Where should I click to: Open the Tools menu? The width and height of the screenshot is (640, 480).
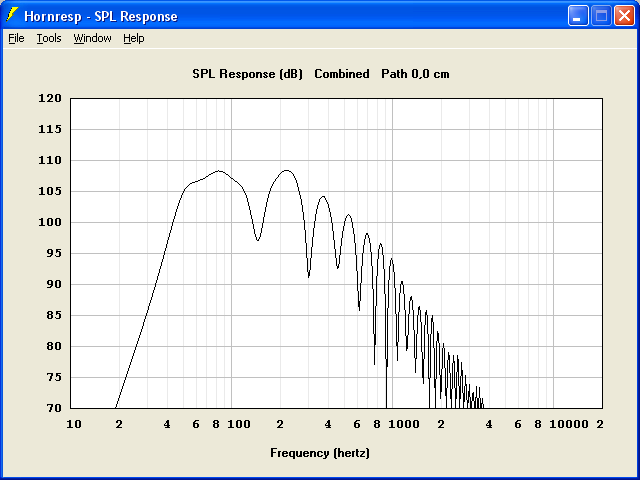(49, 38)
